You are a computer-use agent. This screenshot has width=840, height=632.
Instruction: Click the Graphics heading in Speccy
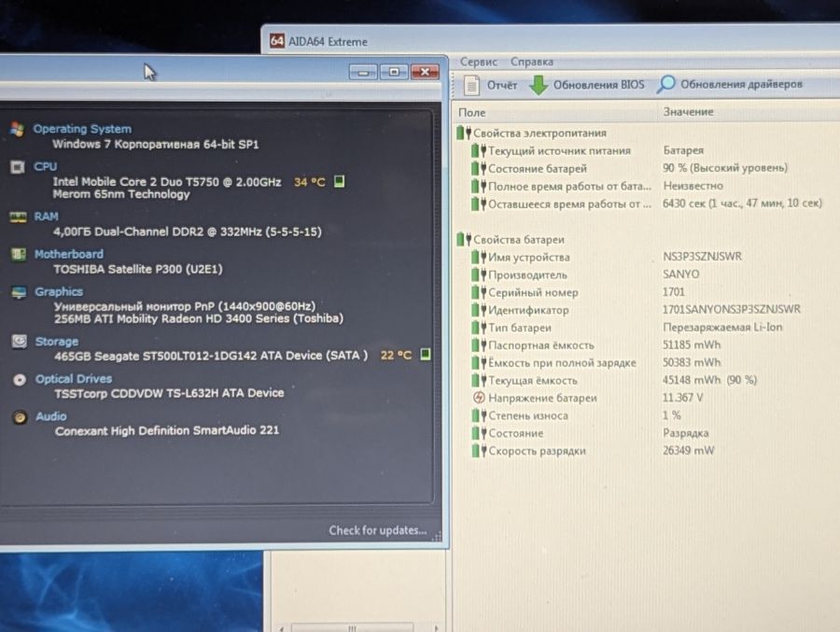[x=59, y=291]
